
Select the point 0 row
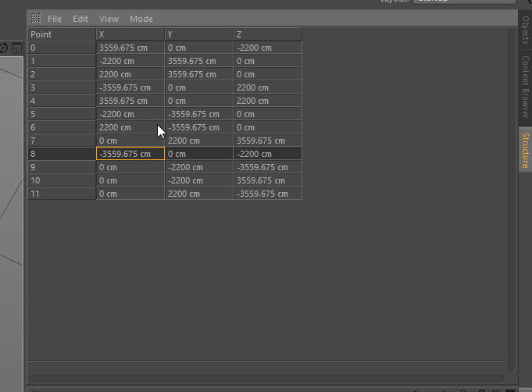[165, 48]
